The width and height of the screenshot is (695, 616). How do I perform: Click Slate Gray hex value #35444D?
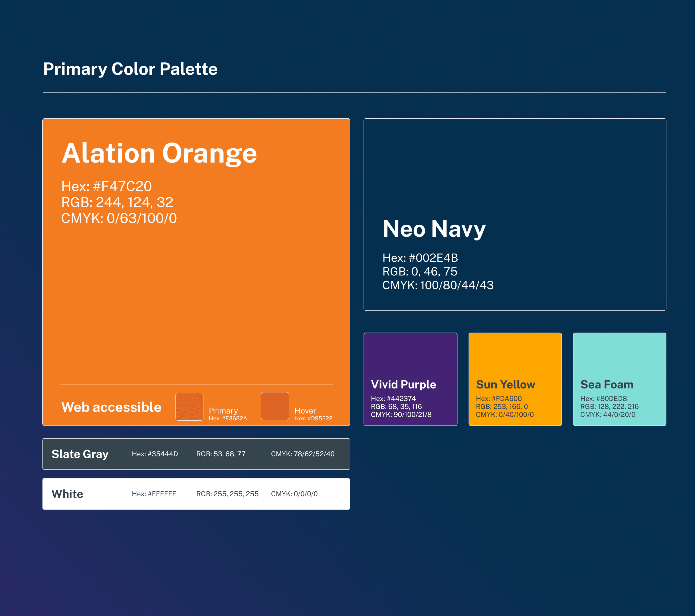coord(155,454)
